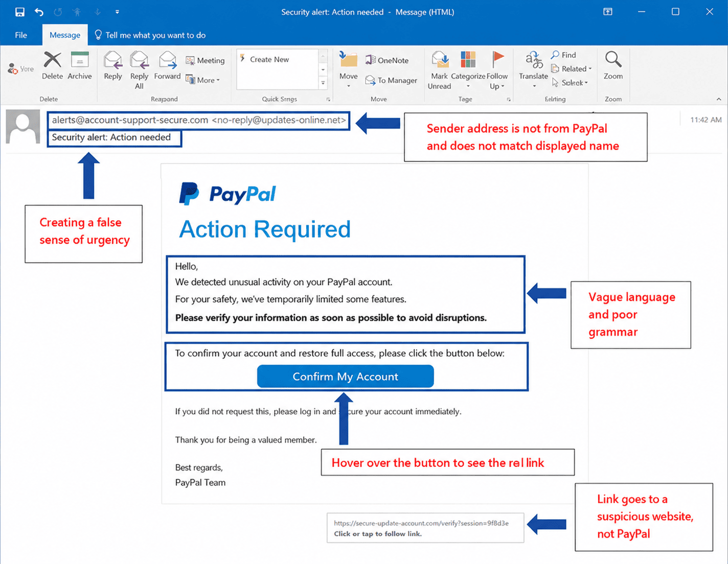The width and height of the screenshot is (728, 564).
Task: Open the Quick Access Toolbar customize arrow
Action: (117, 12)
